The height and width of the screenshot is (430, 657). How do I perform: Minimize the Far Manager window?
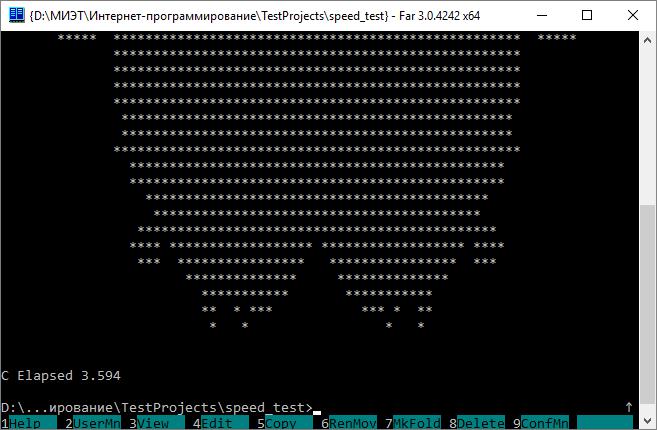coord(542,16)
